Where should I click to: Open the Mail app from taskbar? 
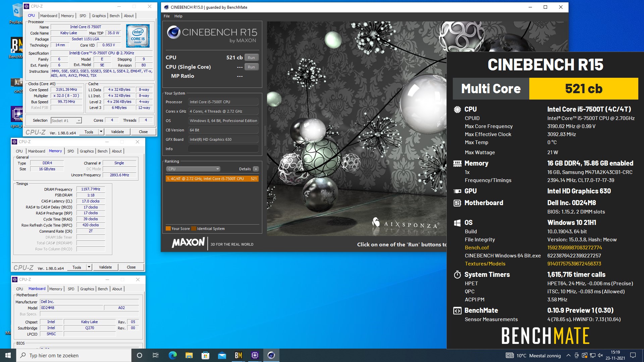222,355
